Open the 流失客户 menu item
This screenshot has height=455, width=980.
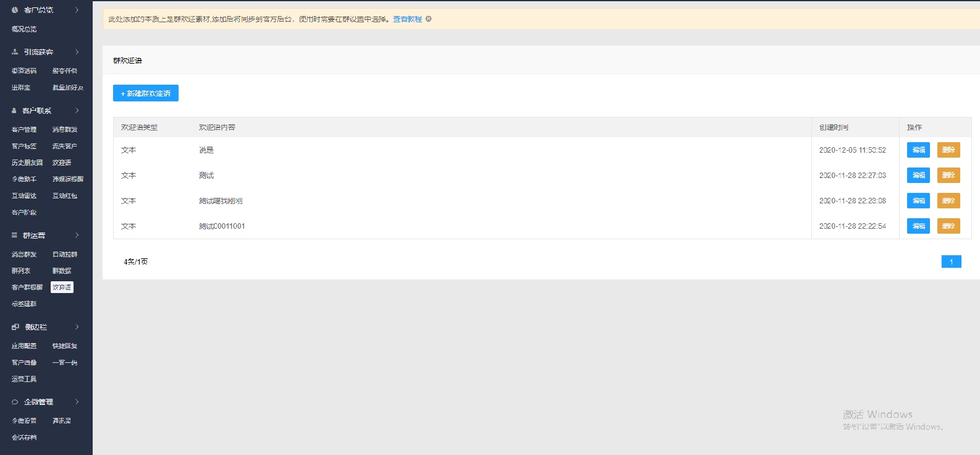click(x=65, y=147)
